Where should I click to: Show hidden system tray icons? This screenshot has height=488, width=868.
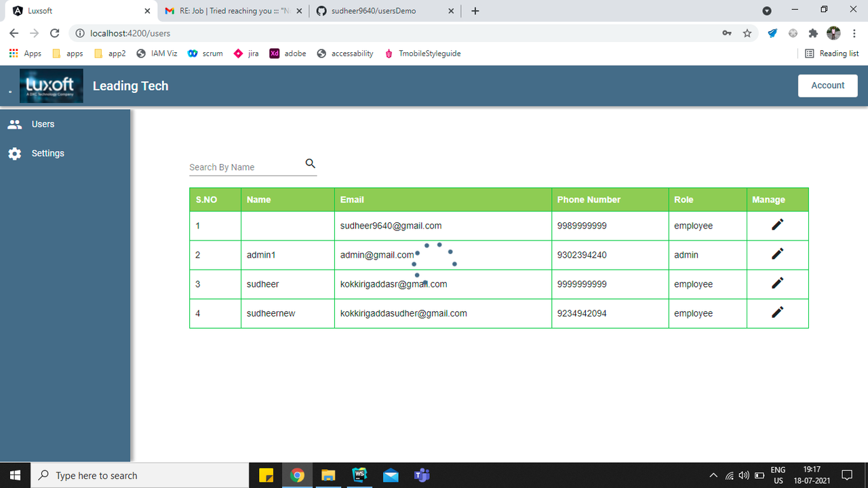[713, 475]
